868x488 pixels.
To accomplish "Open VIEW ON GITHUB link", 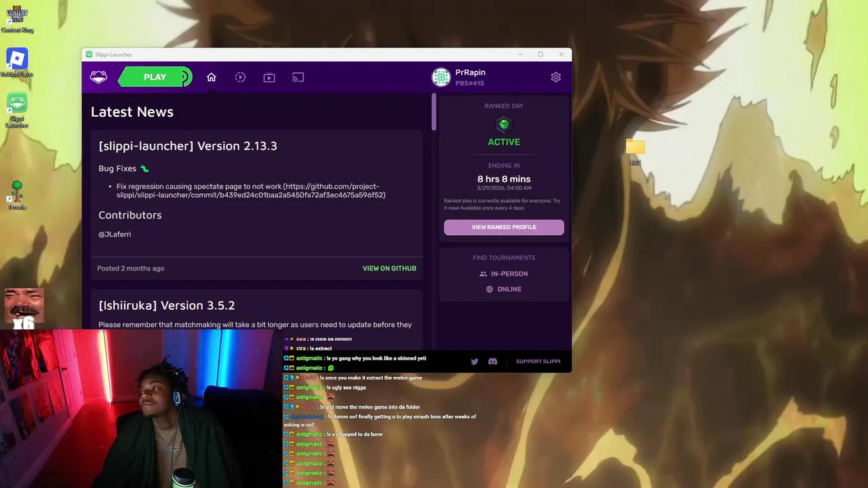I will [389, 268].
